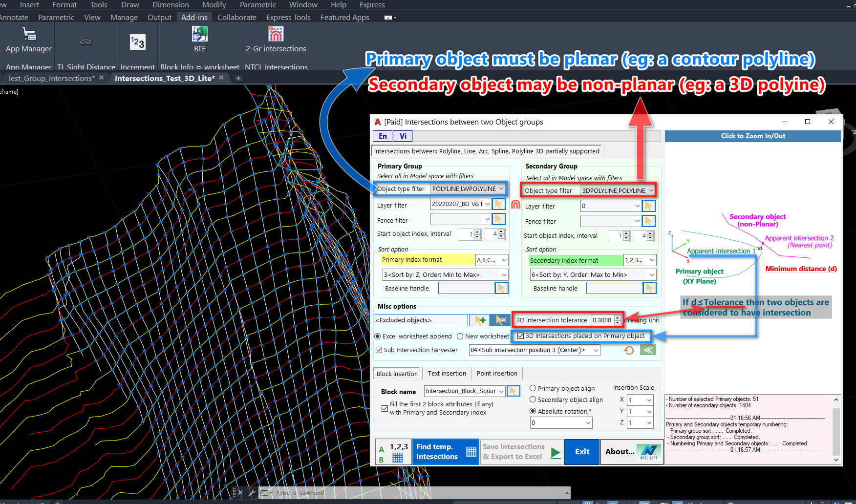Add a new drawing tab
This screenshot has height=504, width=856.
[238, 78]
